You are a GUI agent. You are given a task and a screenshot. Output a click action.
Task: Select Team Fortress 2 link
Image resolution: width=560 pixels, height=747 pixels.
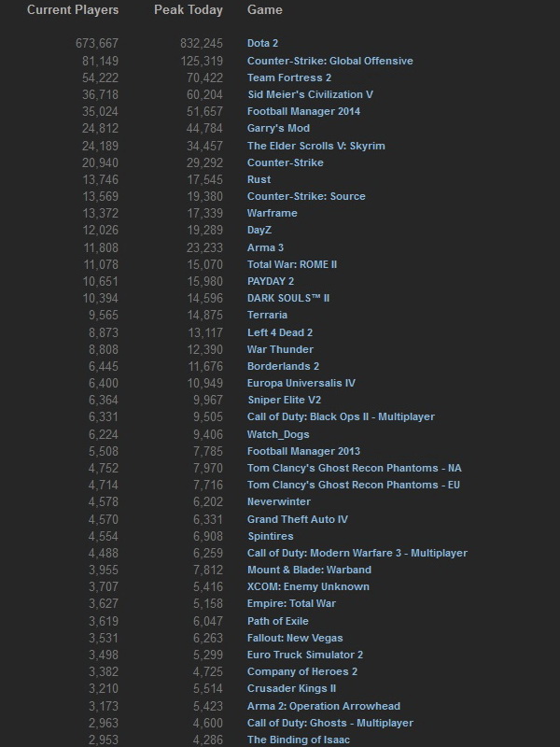coord(289,78)
